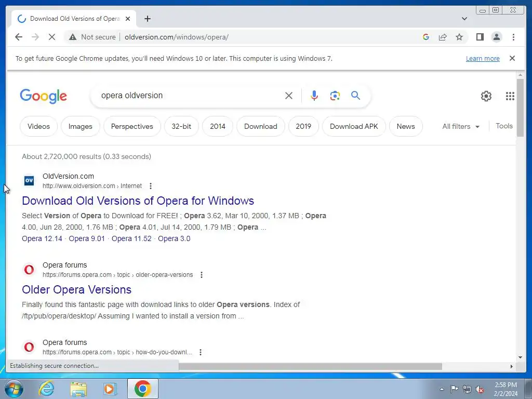The image size is (532, 399).
Task: Expand the All filters dropdown
Action: (461, 127)
